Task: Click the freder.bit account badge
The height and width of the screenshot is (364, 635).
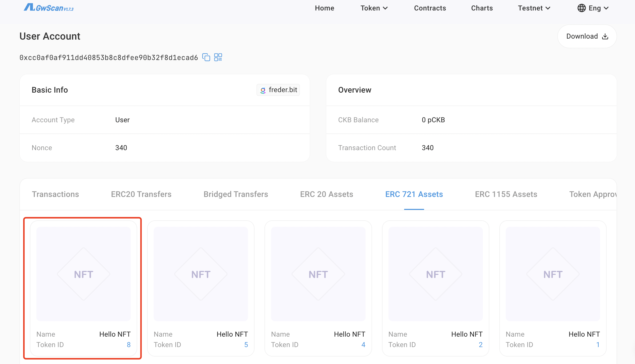Action: 278,90
